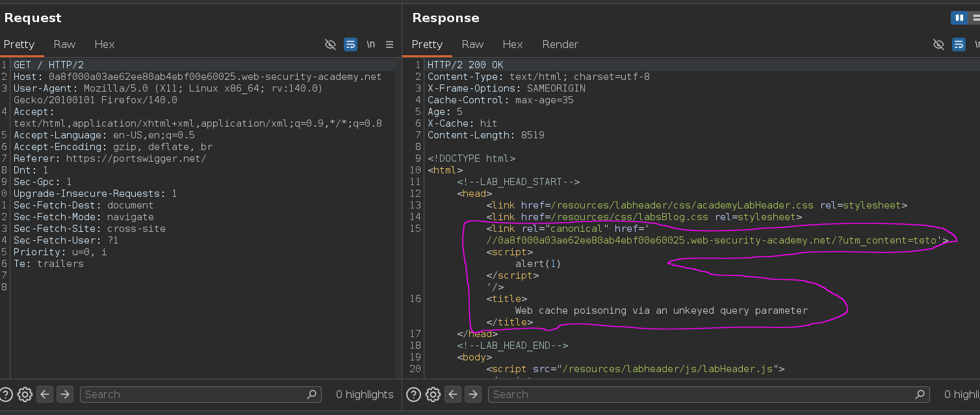Toggle hidden characters eye icon in Response panel
980x415 pixels.
pos(938,44)
